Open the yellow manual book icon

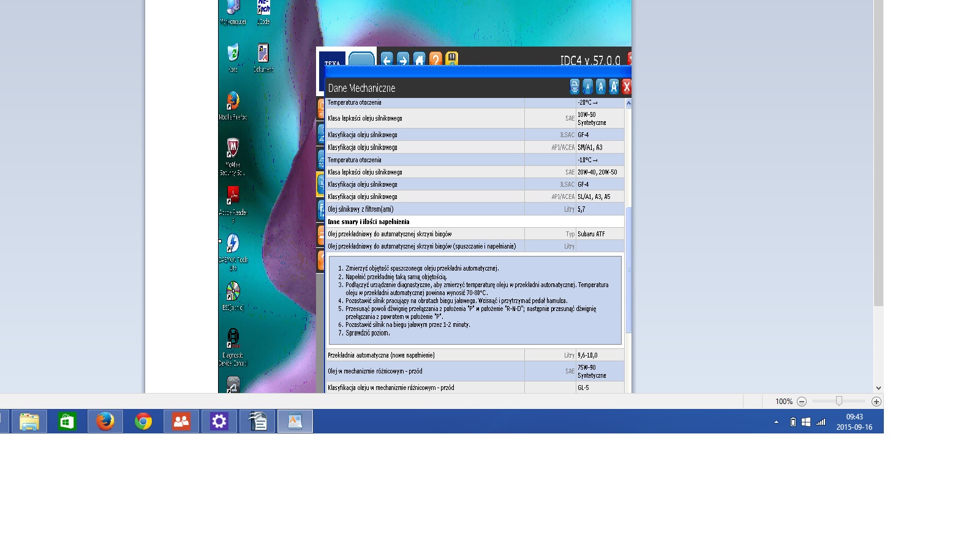pyautogui.click(x=452, y=59)
